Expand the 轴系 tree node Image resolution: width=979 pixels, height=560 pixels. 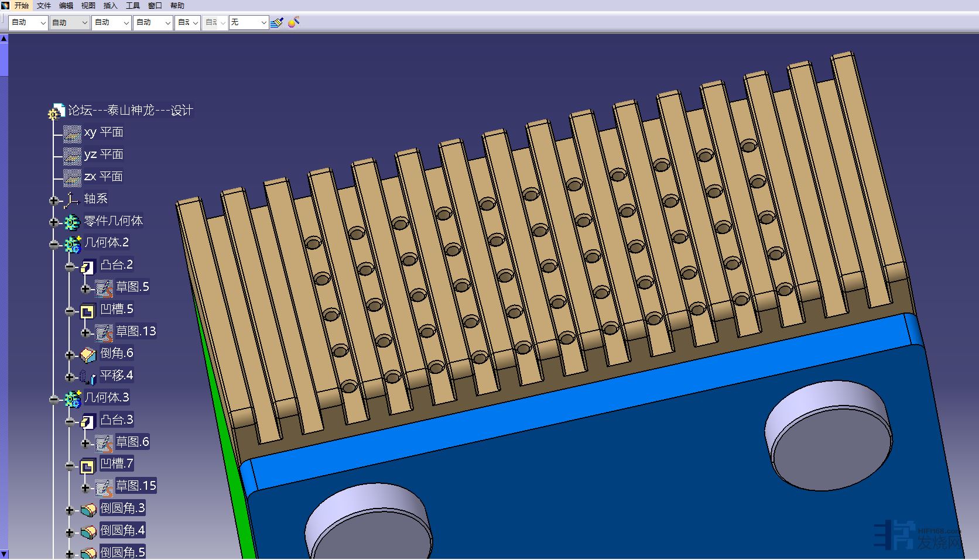(54, 200)
